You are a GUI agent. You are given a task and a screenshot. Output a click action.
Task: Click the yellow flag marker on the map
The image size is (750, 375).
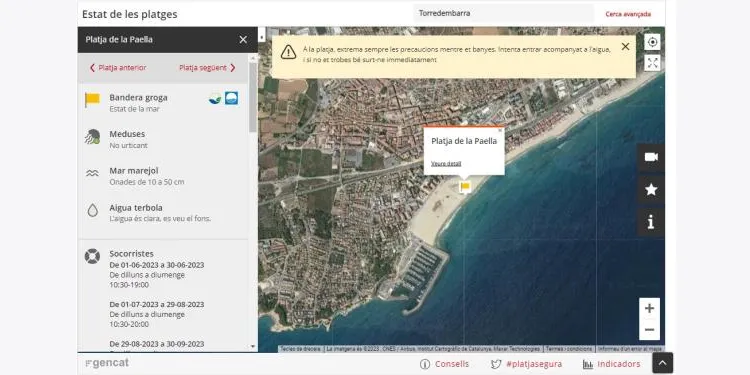(465, 187)
